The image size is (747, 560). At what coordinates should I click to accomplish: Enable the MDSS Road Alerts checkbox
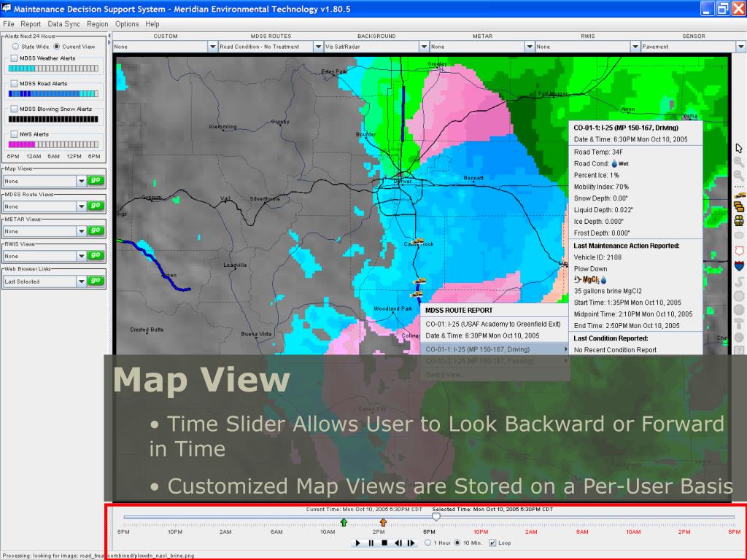tap(14, 83)
